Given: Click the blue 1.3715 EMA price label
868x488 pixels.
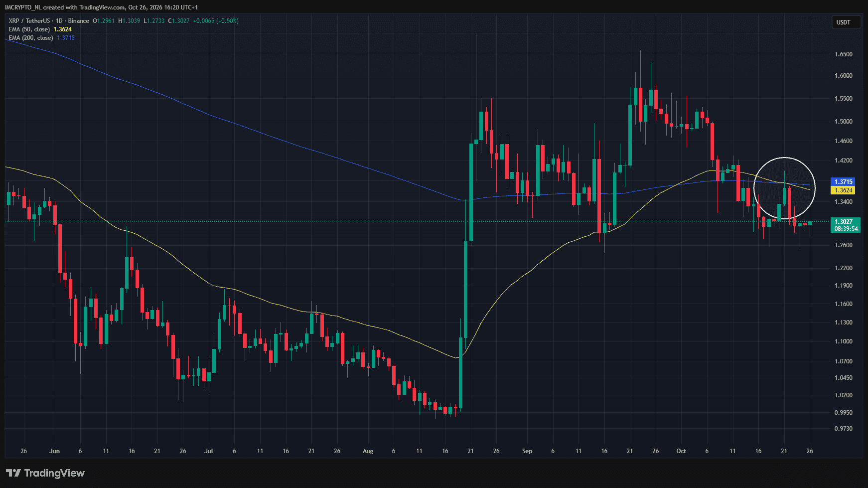Looking at the screenshot, I should (844, 182).
